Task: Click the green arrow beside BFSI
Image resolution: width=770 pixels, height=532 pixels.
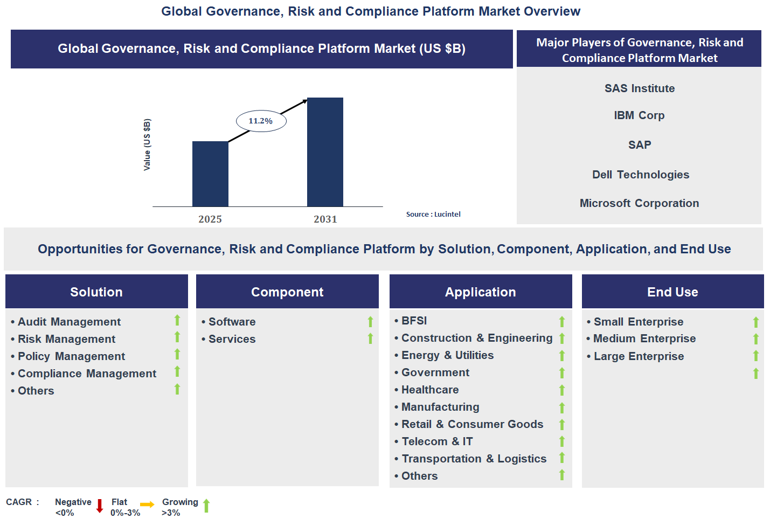Action: tap(561, 321)
